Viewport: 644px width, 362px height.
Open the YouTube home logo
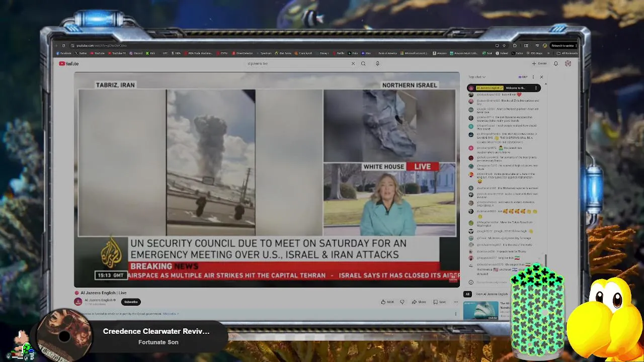pos(68,63)
